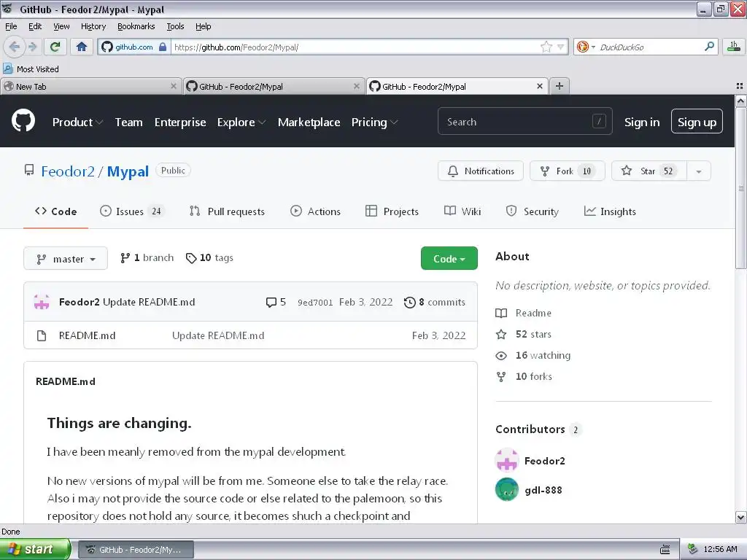The image size is (747, 560).
Task: Open the Pull requests tab
Action: coord(227,211)
